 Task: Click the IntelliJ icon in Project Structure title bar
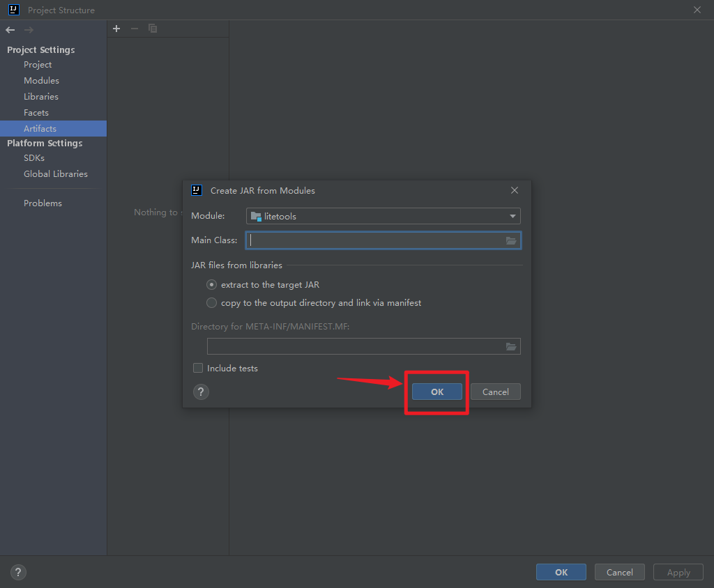pos(14,10)
